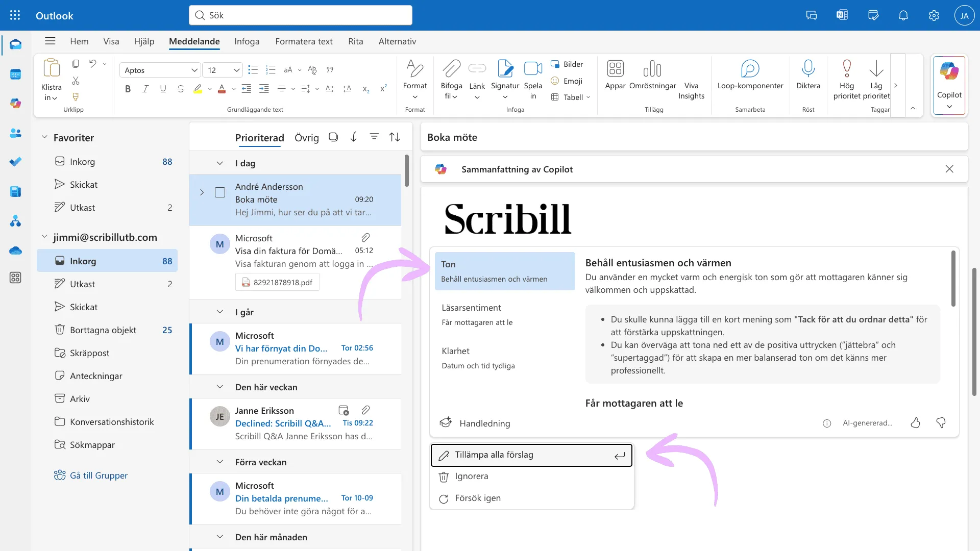Viewport: 980px width, 551px height.
Task: Toggle bold formatting
Action: [128, 89]
